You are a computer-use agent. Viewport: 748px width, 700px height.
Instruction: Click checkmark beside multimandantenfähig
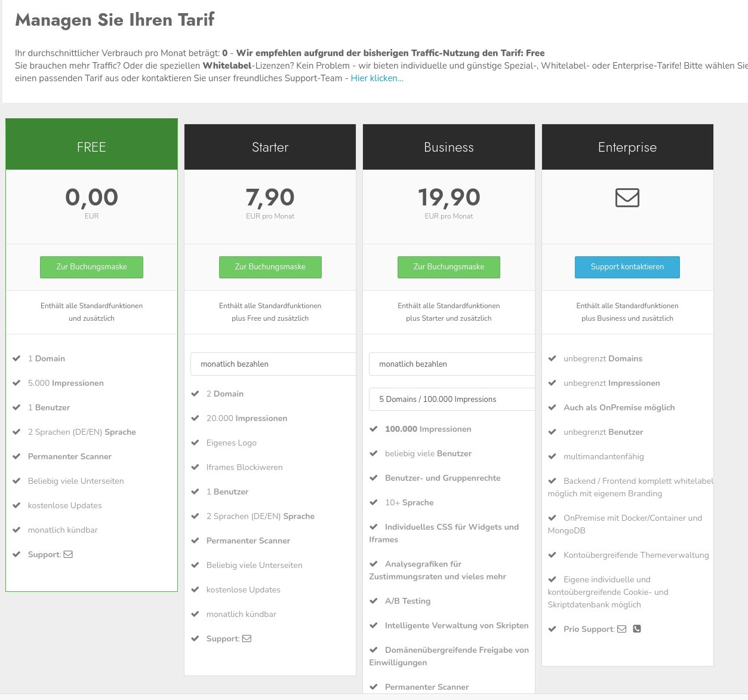552,456
